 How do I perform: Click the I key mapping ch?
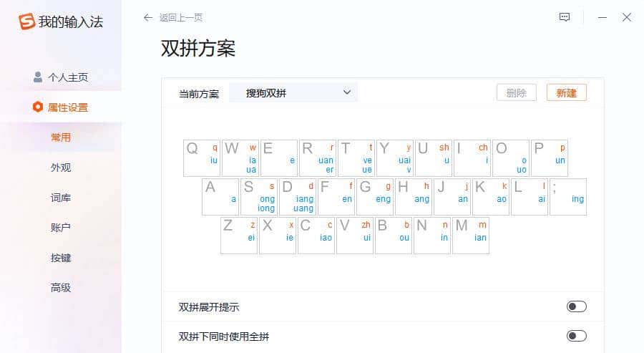click(x=472, y=158)
